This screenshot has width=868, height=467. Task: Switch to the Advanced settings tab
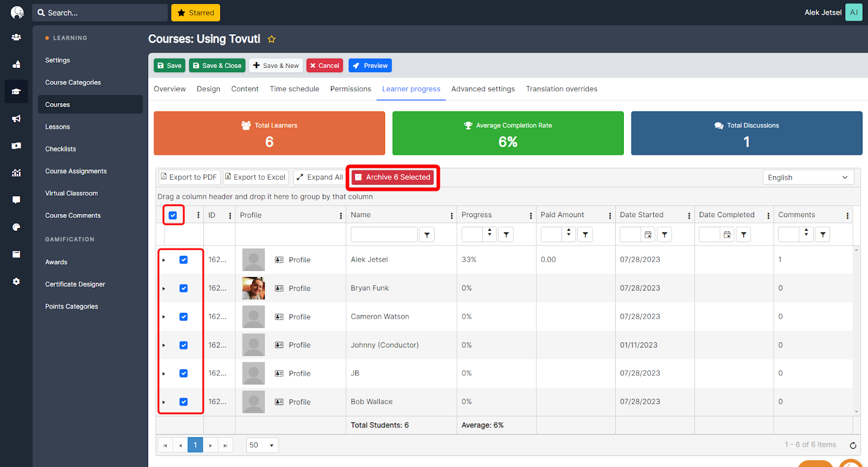click(x=483, y=89)
